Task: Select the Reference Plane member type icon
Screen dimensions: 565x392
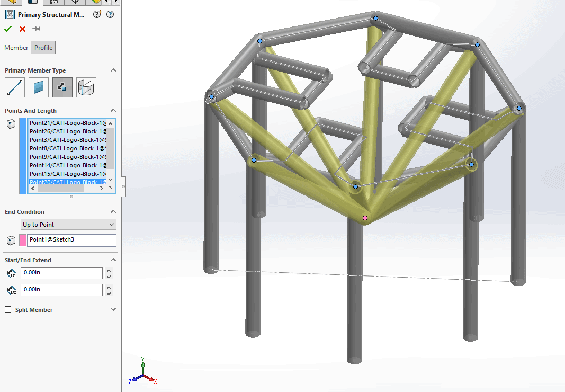Action: pos(39,87)
